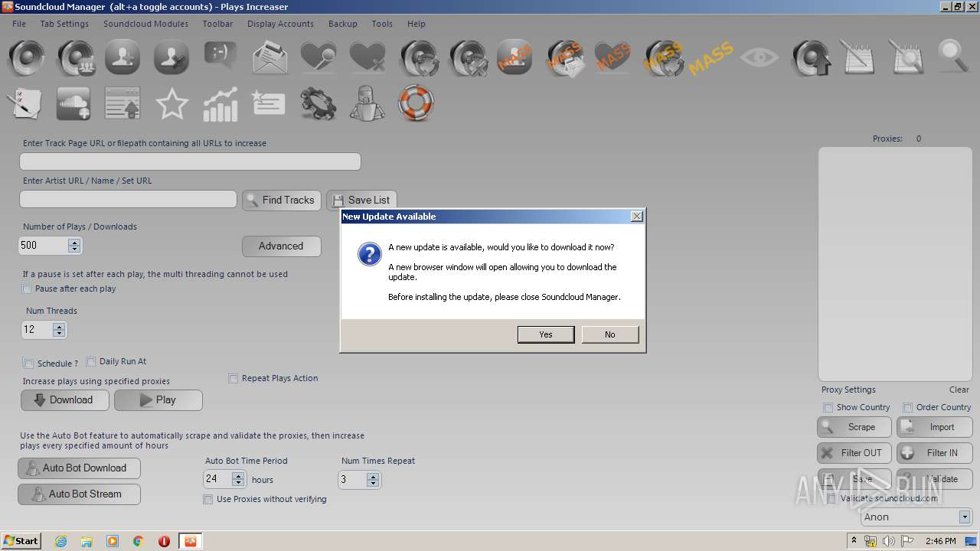The image size is (980, 551).
Task: Open the bar chart statistics icon
Action: pos(220,103)
